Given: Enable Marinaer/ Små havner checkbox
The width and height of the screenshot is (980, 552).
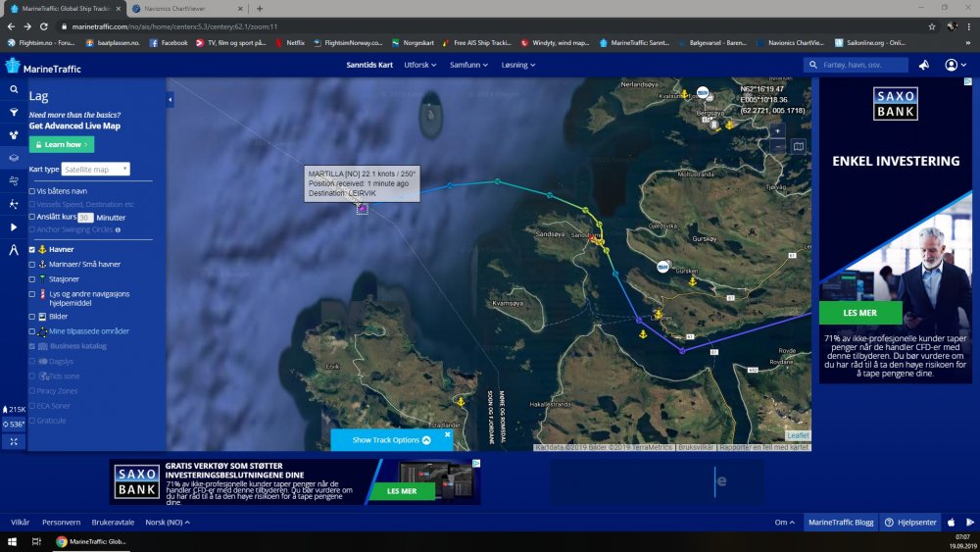Looking at the screenshot, I should pos(32,265).
